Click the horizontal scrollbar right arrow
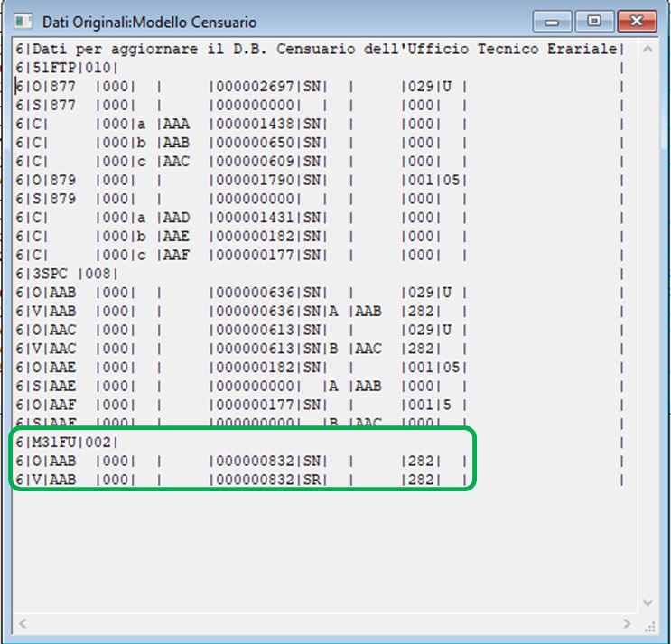This screenshot has width=671, height=644. point(628,623)
